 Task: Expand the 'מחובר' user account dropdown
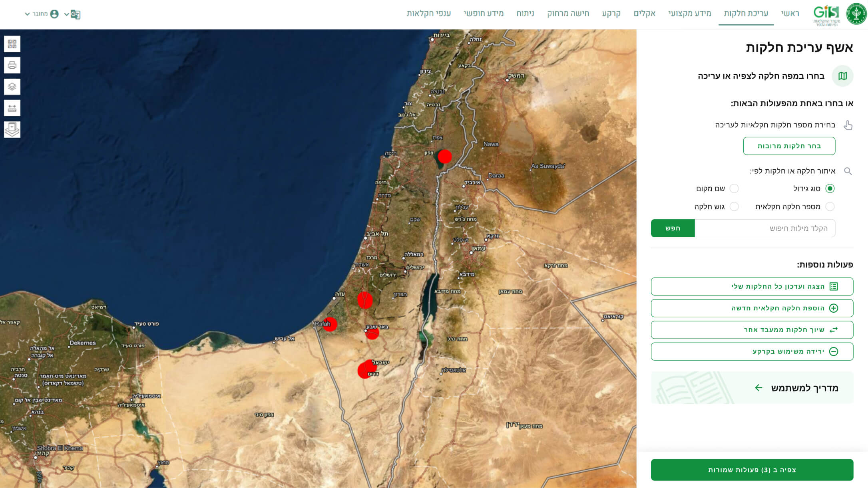[x=28, y=14]
